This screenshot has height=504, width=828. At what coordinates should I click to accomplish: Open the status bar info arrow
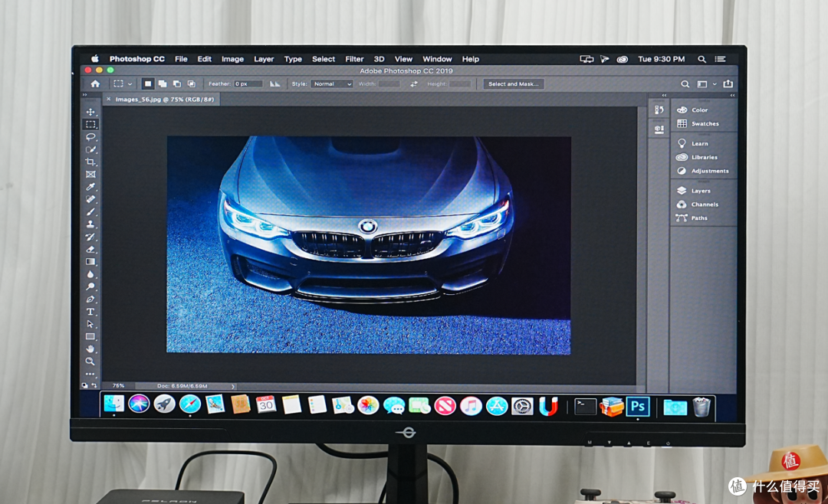coord(233,386)
